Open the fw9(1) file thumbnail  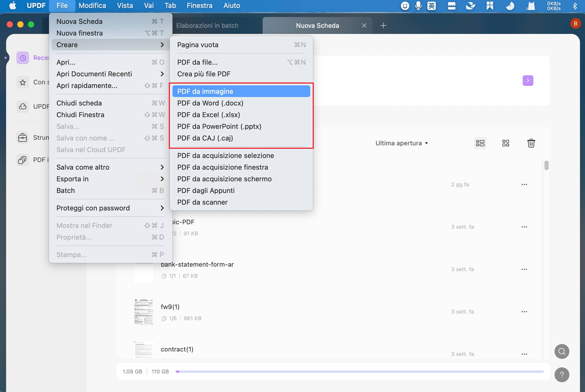tap(144, 312)
